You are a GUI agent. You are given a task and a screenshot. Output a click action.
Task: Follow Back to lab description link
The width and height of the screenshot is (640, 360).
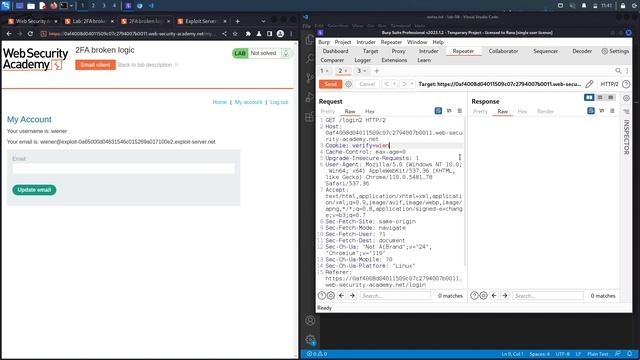tap(148, 65)
